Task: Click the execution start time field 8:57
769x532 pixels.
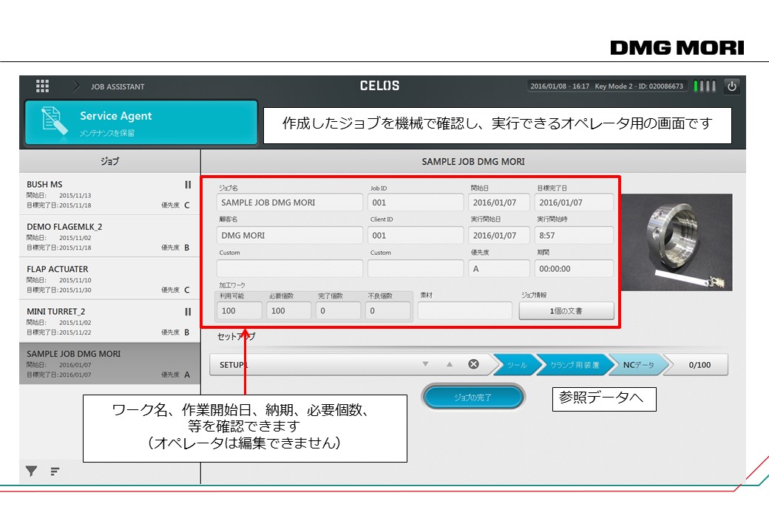Action: (574, 235)
